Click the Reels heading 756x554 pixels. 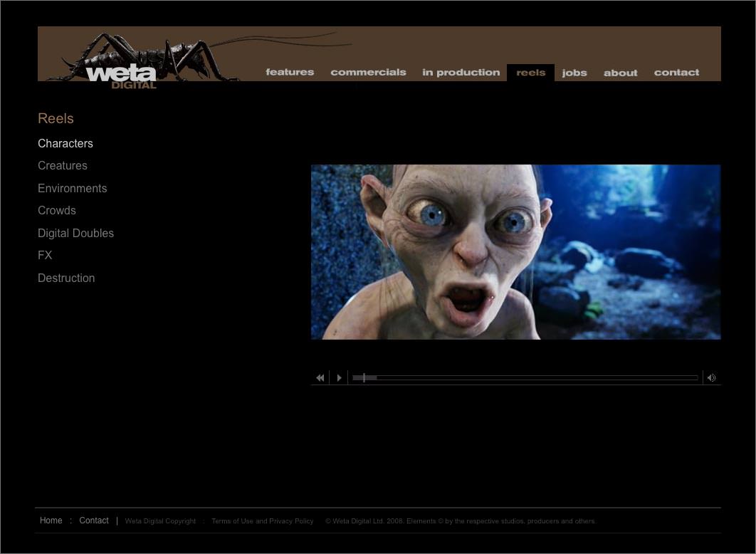56,118
